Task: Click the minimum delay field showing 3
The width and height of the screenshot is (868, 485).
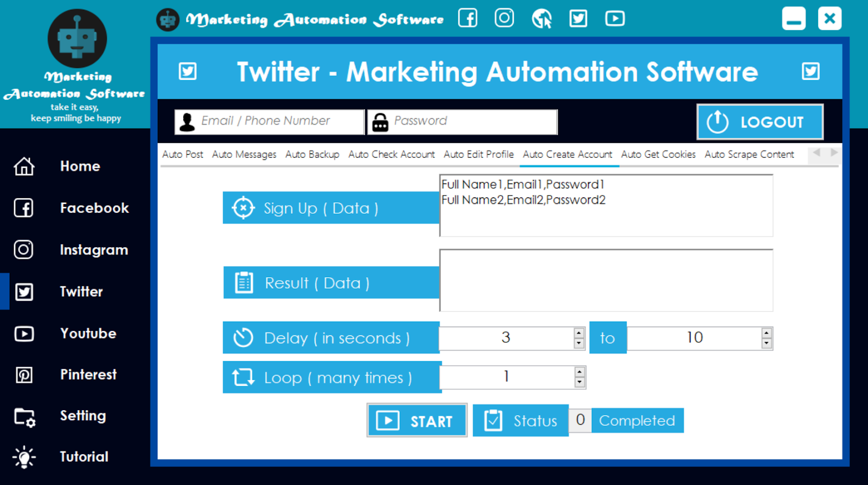Action: click(506, 338)
